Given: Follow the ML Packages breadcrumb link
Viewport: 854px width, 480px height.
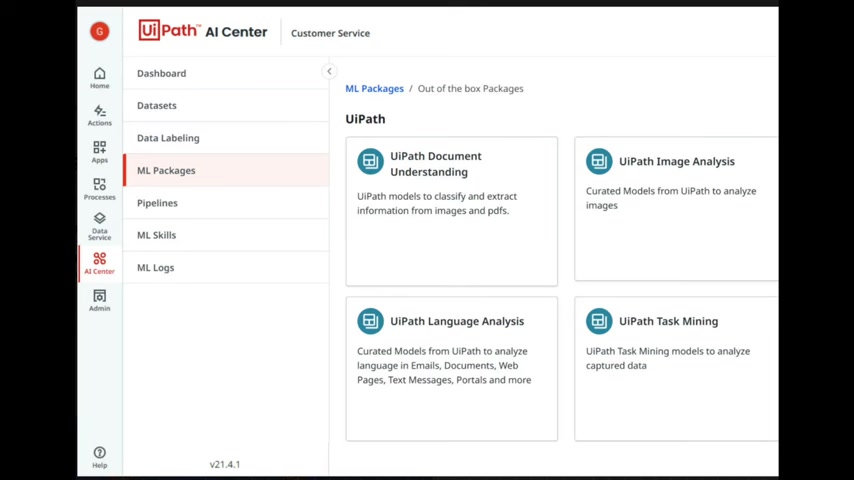Looking at the screenshot, I should click(375, 88).
